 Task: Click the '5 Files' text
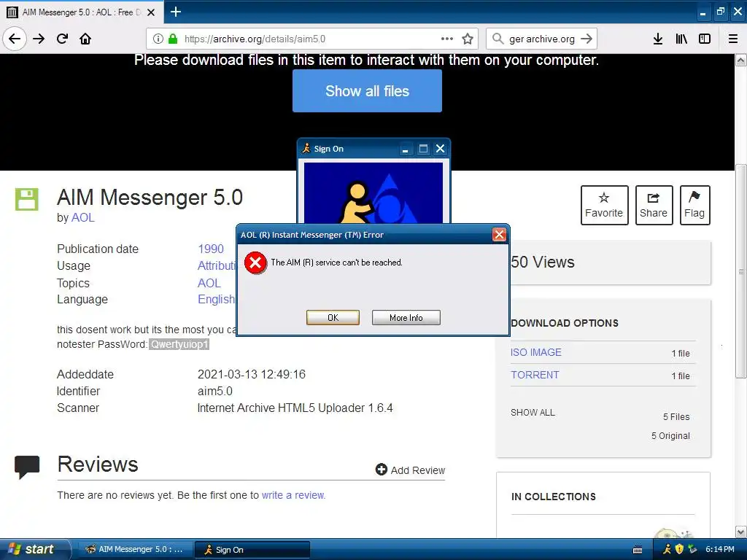[676, 416]
